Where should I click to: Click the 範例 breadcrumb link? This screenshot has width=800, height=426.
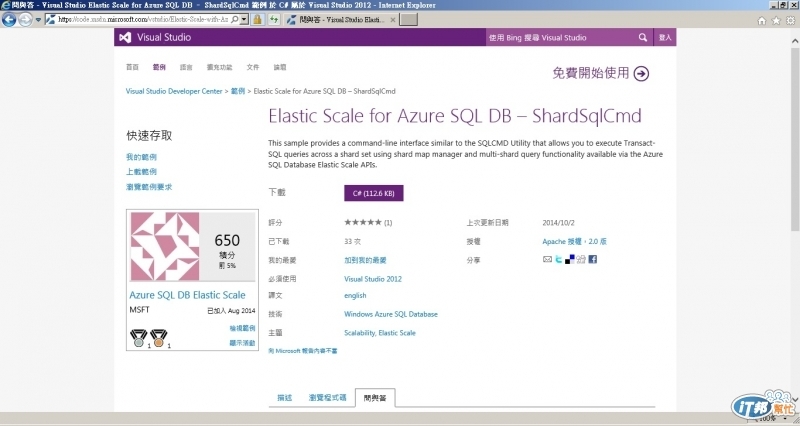tap(238, 91)
